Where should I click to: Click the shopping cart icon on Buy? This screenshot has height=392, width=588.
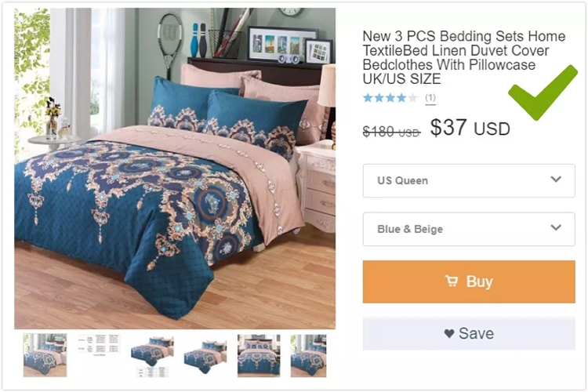pyautogui.click(x=452, y=281)
